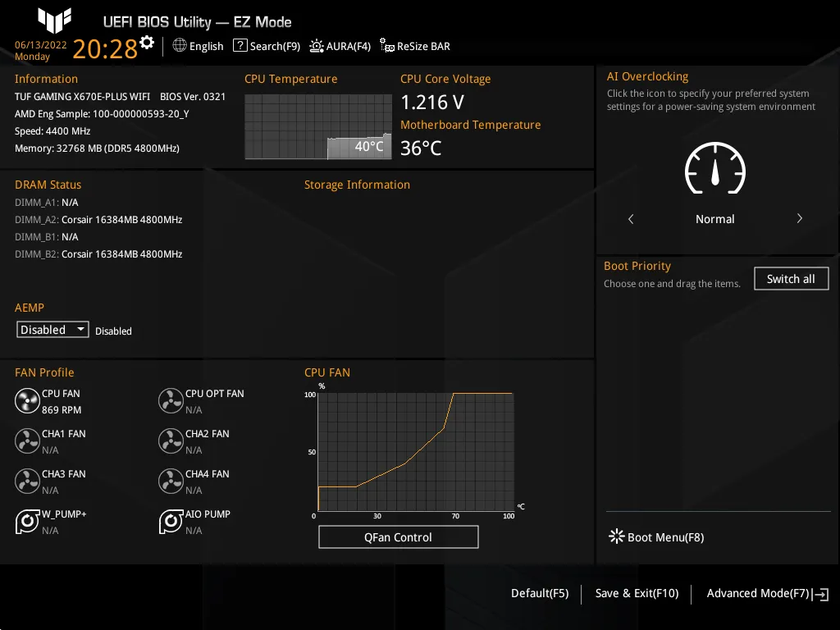The image size is (840, 630).
Task: Click the AIO PUMP icon
Action: coord(171,522)
